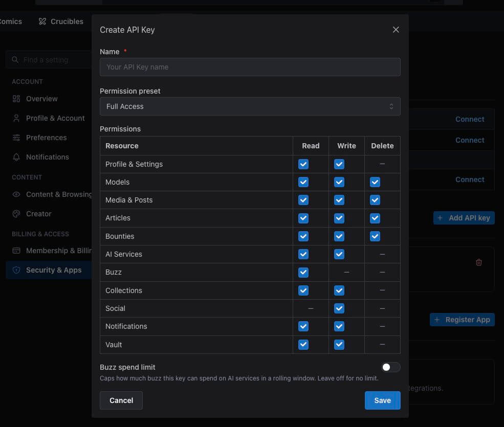Click the first Connect link

470,119
